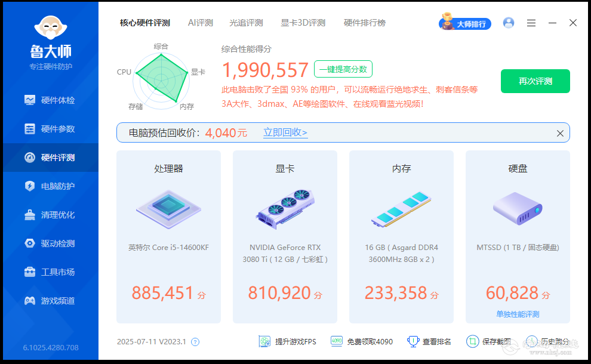Click the 查看排名 trophy icon
The height and width of the screenshot is (364, 591).
tap(413, 341)
